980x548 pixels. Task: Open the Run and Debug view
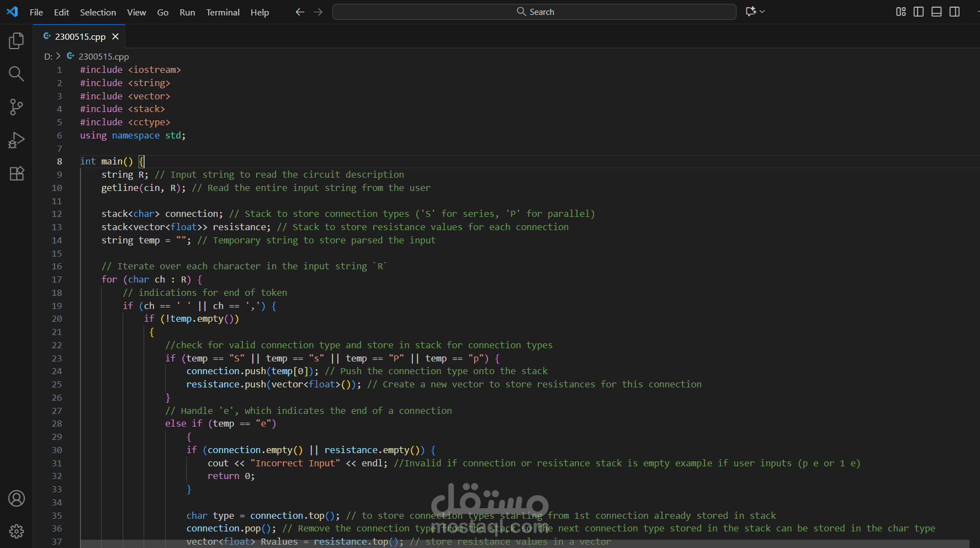tap(17, 140)
